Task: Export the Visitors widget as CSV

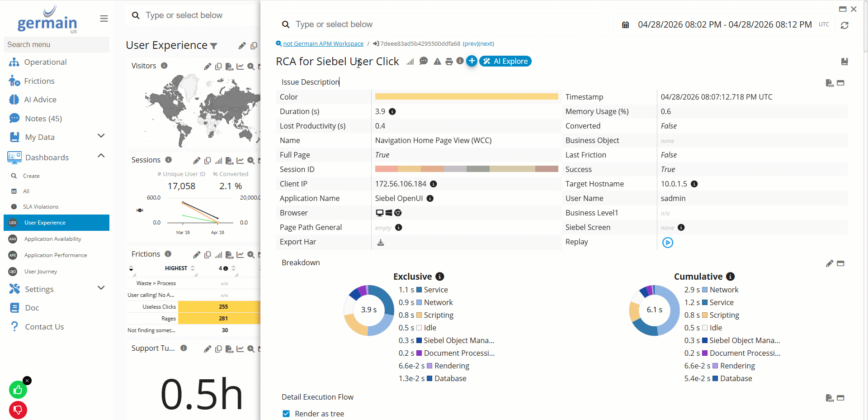Action: coord(229,67)
